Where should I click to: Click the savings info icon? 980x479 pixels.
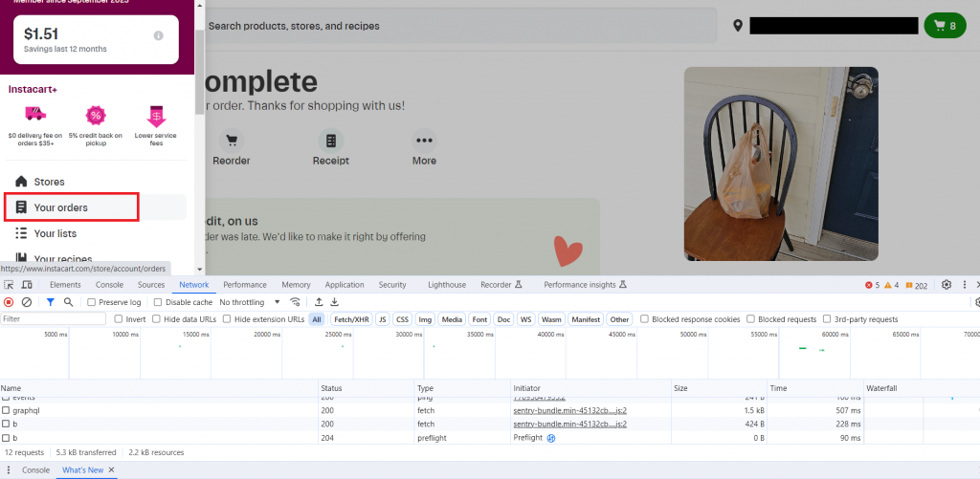pos(159,35)
